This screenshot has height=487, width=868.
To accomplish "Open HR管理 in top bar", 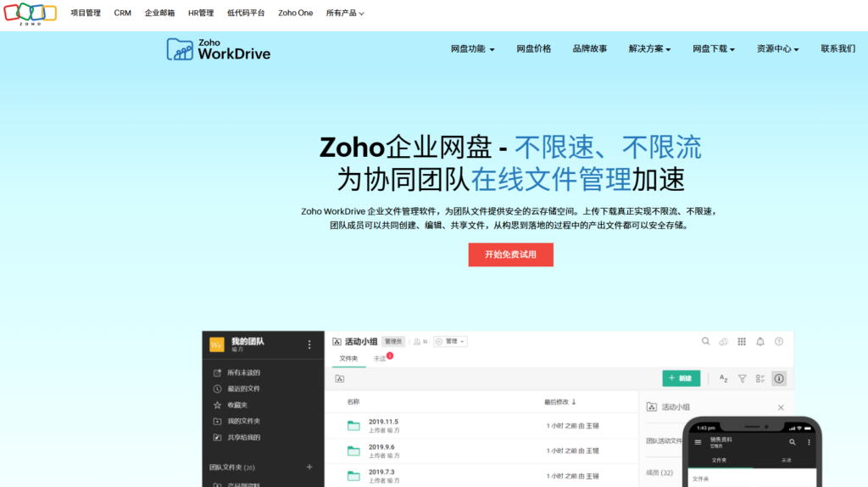I will tap(201, 13).
